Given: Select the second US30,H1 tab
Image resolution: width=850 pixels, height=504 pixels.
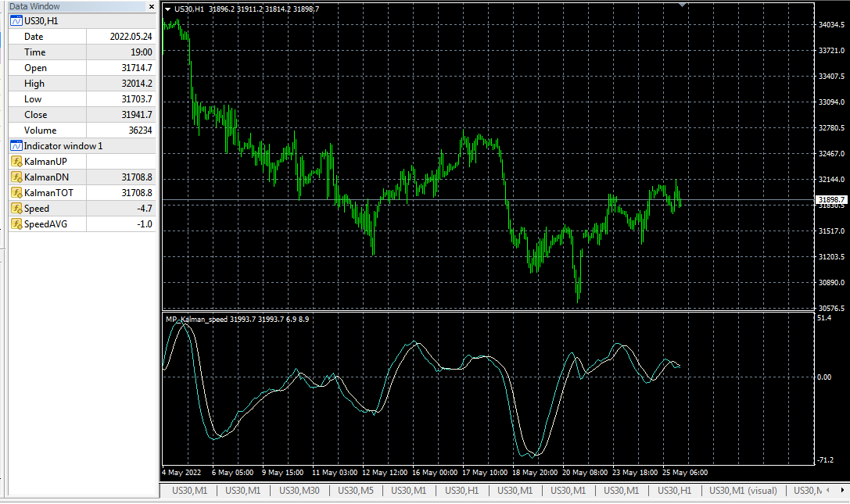Looking at the screenshot, I should coord(674,491).
